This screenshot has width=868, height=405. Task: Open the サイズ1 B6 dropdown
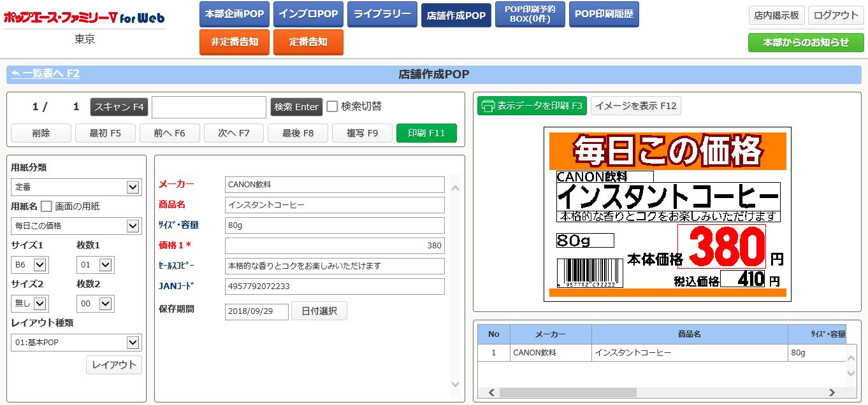point(40,265)
